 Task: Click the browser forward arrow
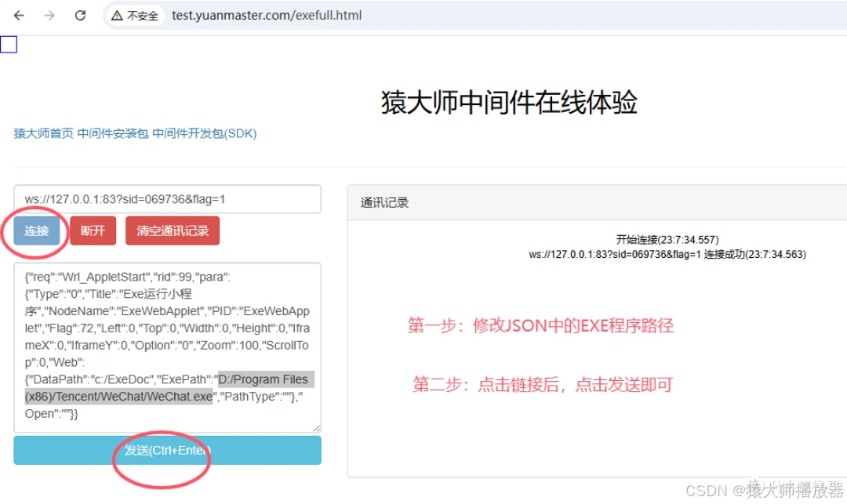tap(49, 16)
